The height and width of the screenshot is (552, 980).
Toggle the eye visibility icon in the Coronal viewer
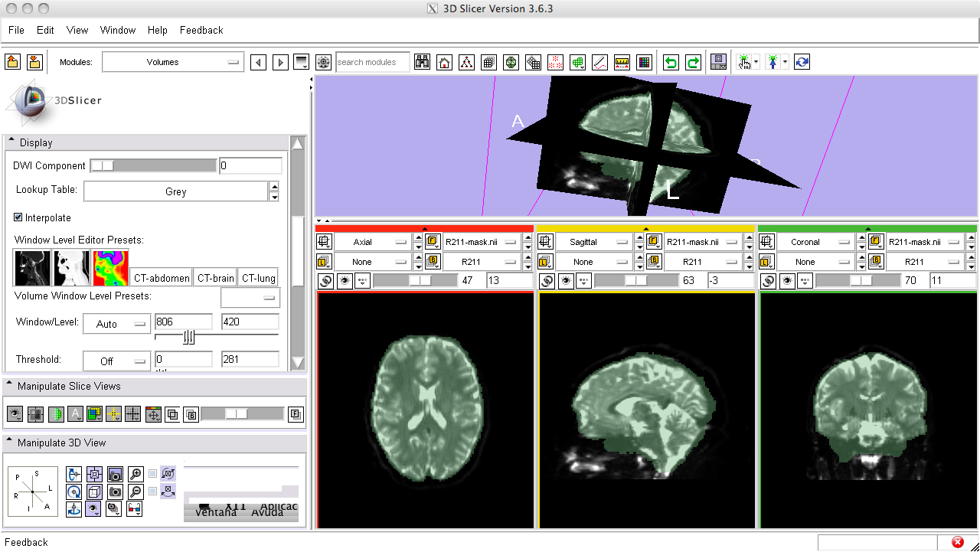pos(787,281)
